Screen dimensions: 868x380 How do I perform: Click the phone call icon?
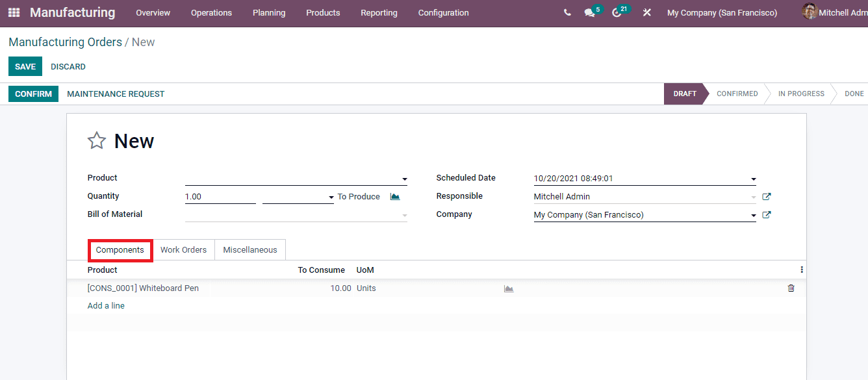coord(567,12)
